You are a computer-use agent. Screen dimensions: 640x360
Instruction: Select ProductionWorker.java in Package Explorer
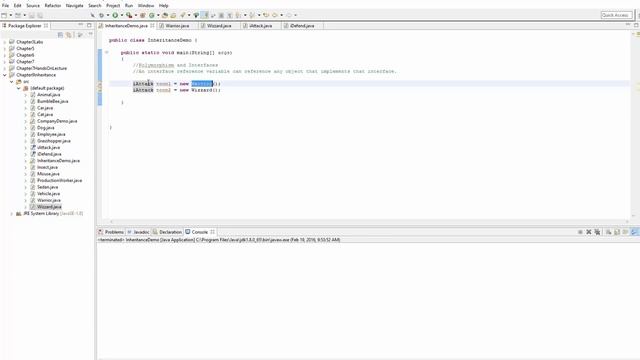pyautogui.click(x=60, y=180)
